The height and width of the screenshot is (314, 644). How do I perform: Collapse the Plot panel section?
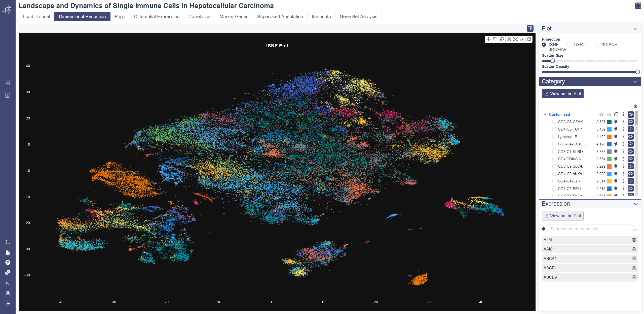[635, 29]
